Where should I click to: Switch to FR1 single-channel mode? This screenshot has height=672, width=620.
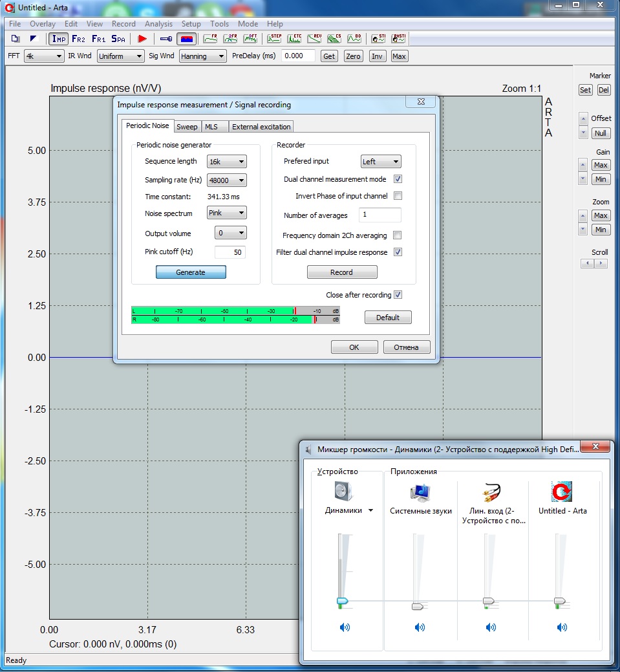98,39
